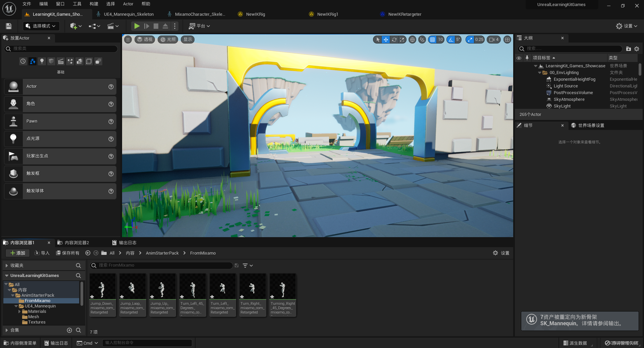Expand the Materials folder in the tree
Image resolution: width=644 pixels, height=348 pixels.
pos(19,311)
